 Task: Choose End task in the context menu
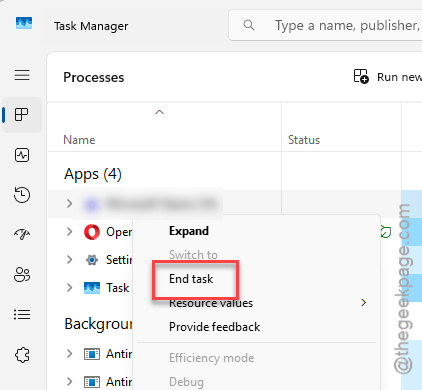[x=191, y=279]
